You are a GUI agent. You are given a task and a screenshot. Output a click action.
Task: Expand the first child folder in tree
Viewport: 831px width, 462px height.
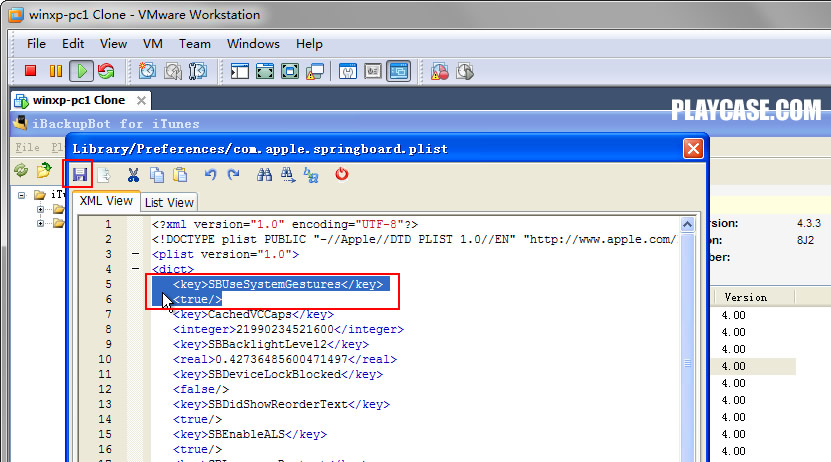coord(40,209)
